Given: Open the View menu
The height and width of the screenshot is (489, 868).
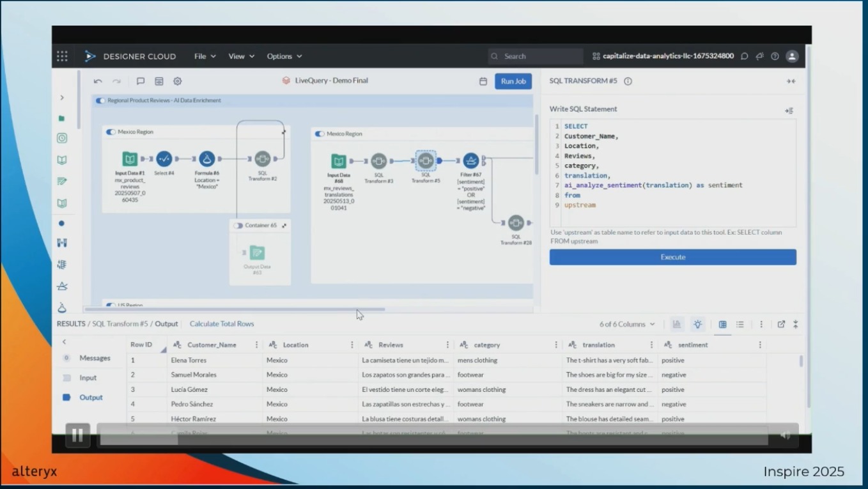Looking at the screenshot, I should click(242, 56).
